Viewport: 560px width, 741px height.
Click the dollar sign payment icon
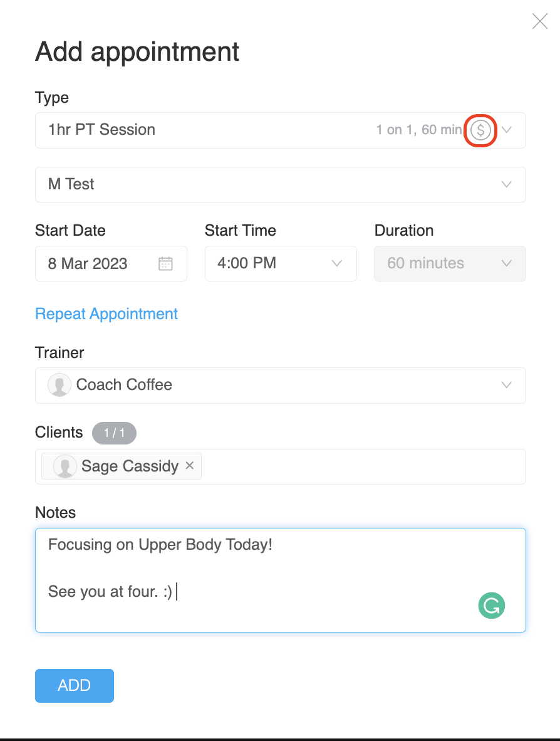point(480,130)
